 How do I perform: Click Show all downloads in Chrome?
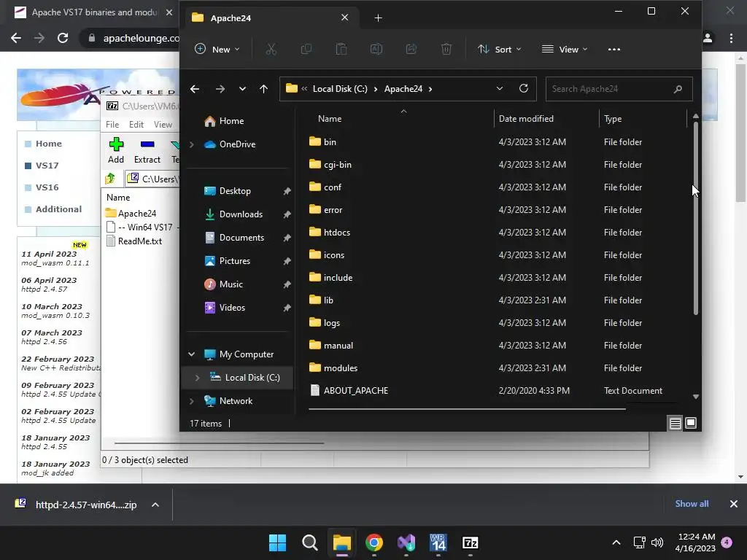692,504
